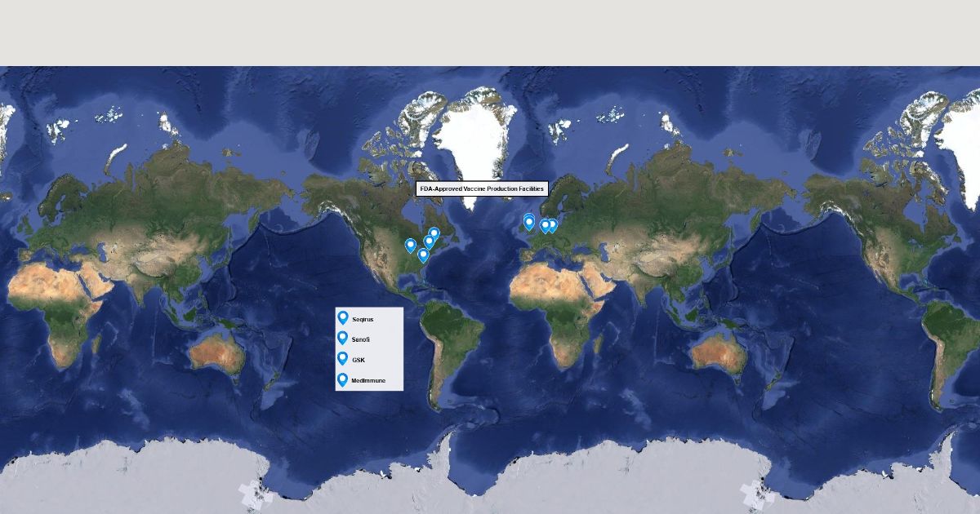Click the Sanofi legend pin icon

pos(343,338)
